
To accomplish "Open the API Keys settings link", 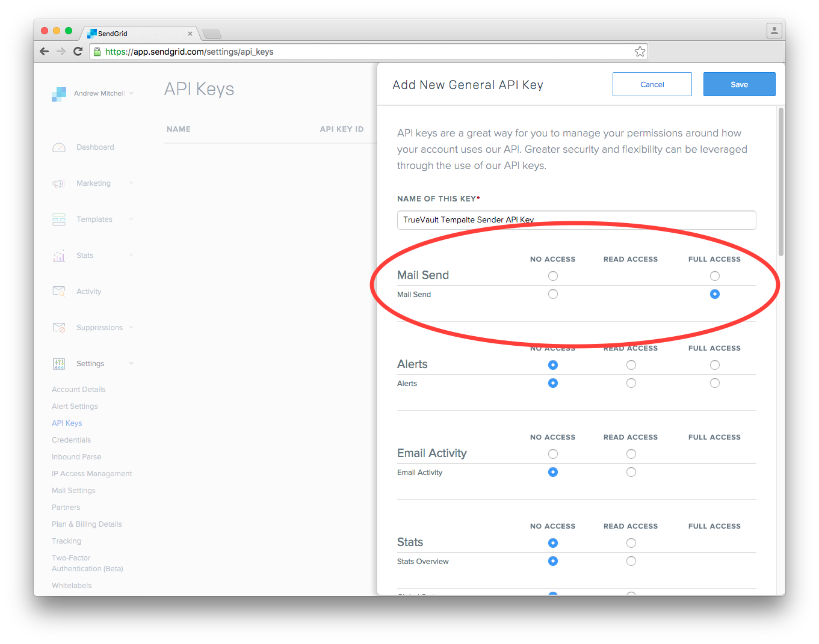I will (x=67, y=423).
